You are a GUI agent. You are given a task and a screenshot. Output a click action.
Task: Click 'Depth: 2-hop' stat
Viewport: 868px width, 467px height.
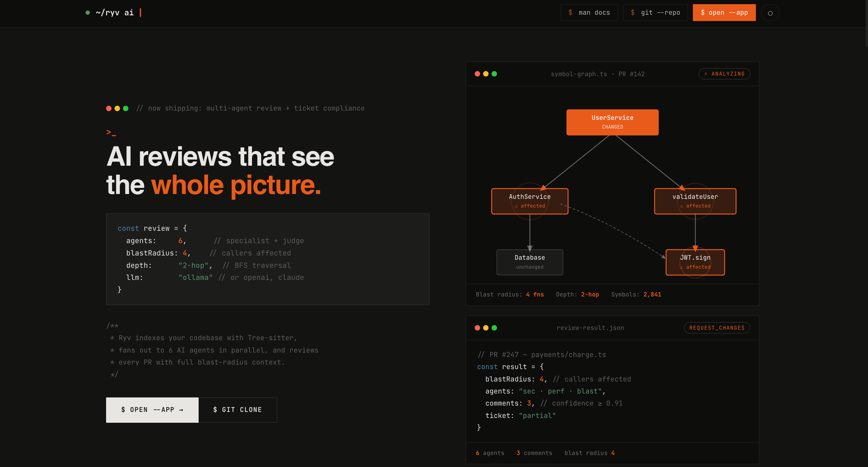click(x=577, y=294)
